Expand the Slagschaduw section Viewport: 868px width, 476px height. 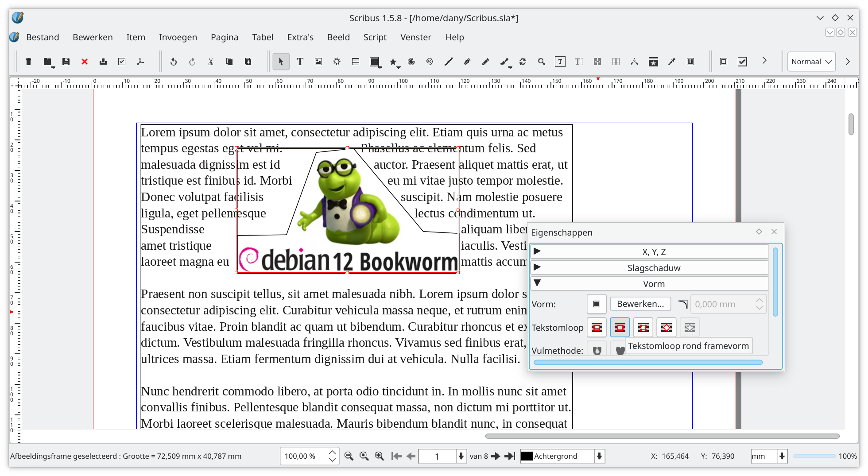coord(649,267)
